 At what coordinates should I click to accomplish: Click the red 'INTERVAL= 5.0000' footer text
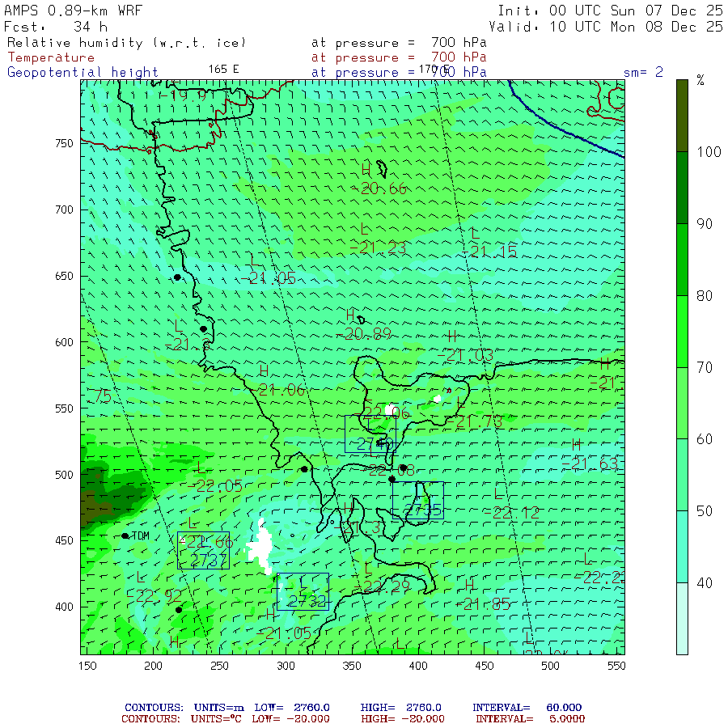(x=530, y=719)
